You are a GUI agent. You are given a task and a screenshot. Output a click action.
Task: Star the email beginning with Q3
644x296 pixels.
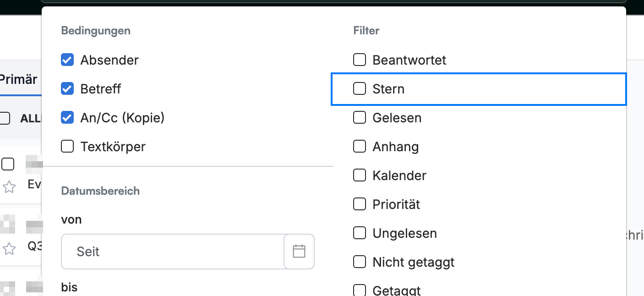[9, 249]
